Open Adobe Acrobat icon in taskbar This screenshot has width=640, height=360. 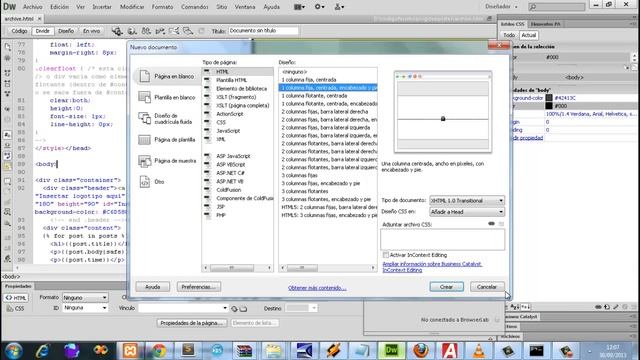click(449, 351)
